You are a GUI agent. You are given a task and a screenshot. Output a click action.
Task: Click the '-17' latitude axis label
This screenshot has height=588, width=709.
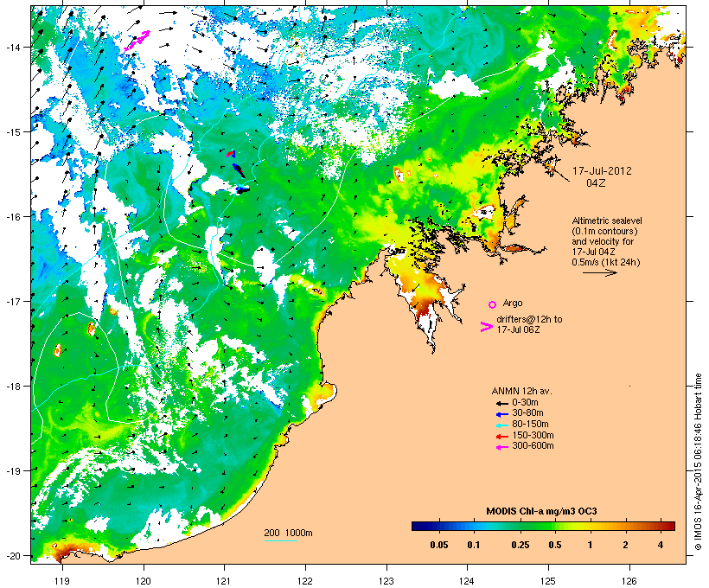pos(13,301)
